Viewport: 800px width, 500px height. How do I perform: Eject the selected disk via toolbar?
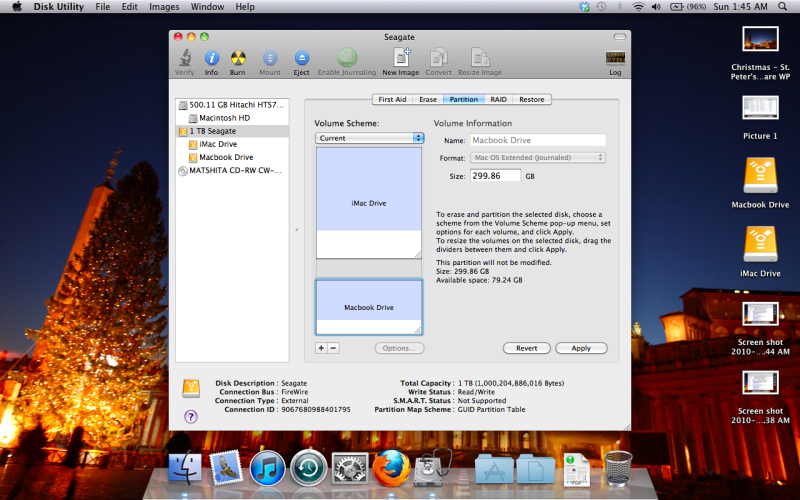click(x=302, y=62)
